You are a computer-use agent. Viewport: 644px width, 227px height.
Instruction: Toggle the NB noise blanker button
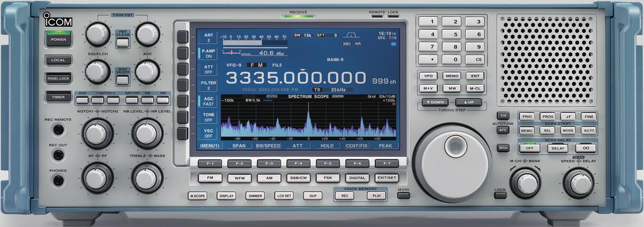coord(147,100)
